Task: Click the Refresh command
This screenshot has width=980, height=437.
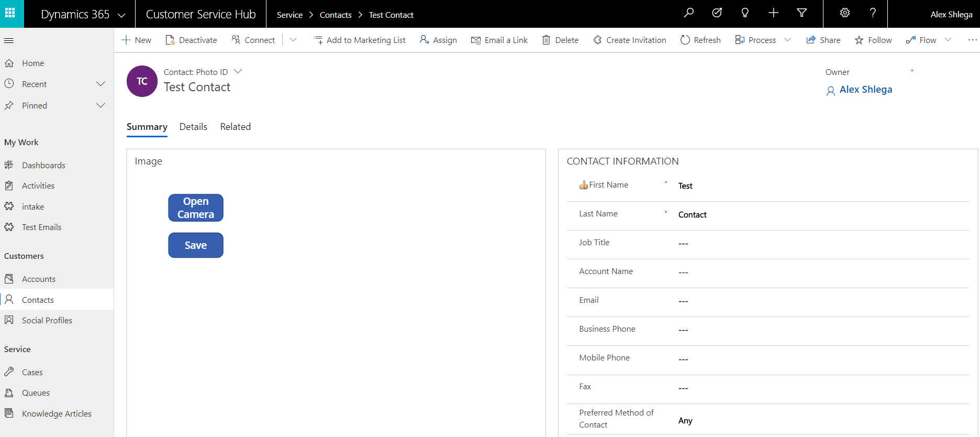Action: click(700, 40)
